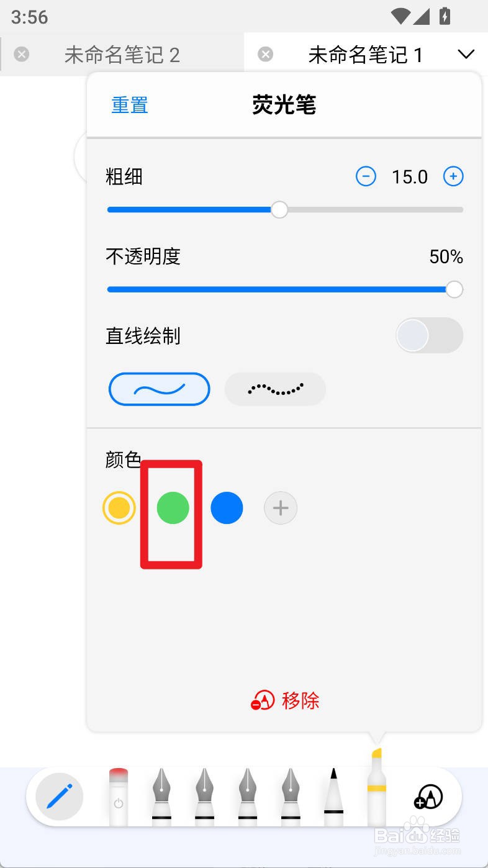Expand the note tabs dropdown chevron
Viewport: 488px width, 868px height.
[x=466, y=55]
